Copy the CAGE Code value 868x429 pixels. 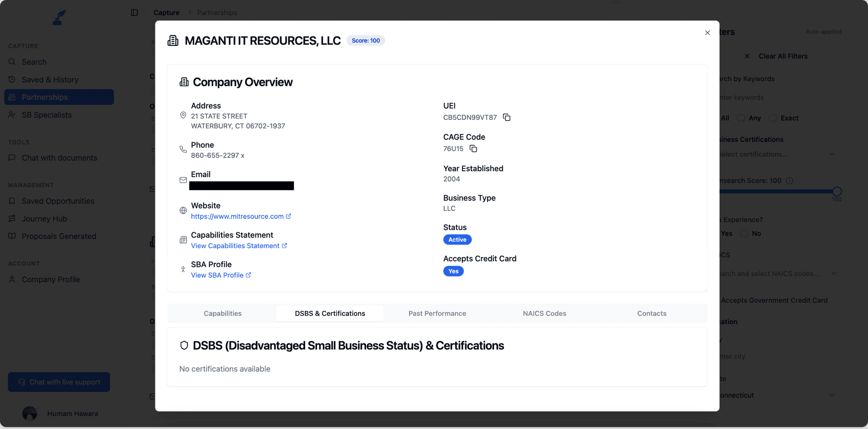point(473,149)
